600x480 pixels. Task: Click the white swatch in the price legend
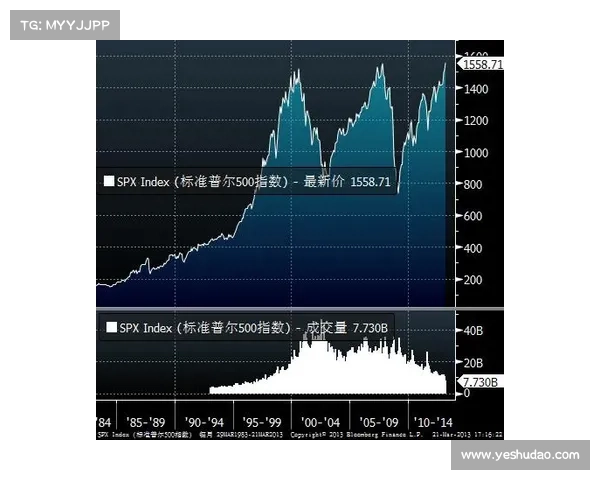point(109,181)
